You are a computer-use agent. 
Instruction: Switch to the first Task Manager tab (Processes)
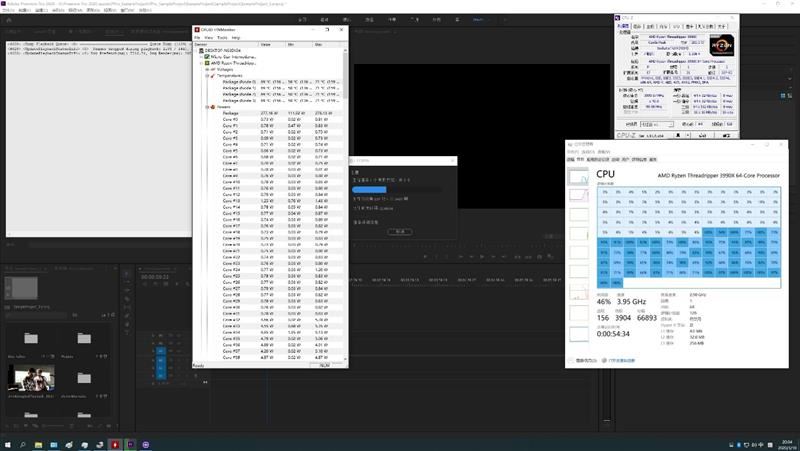click(x=570, y=160)
